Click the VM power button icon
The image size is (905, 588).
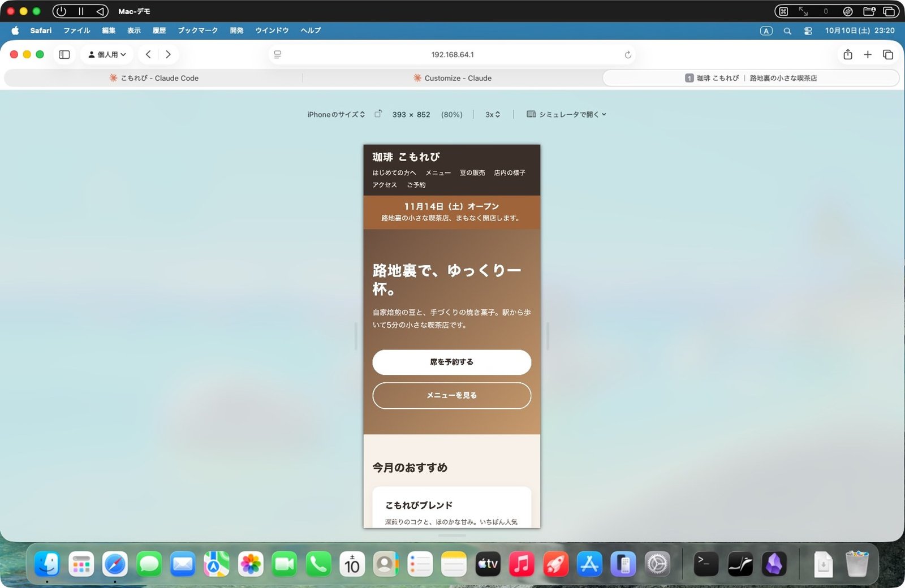pyautogui.click(x=62, y=11)
